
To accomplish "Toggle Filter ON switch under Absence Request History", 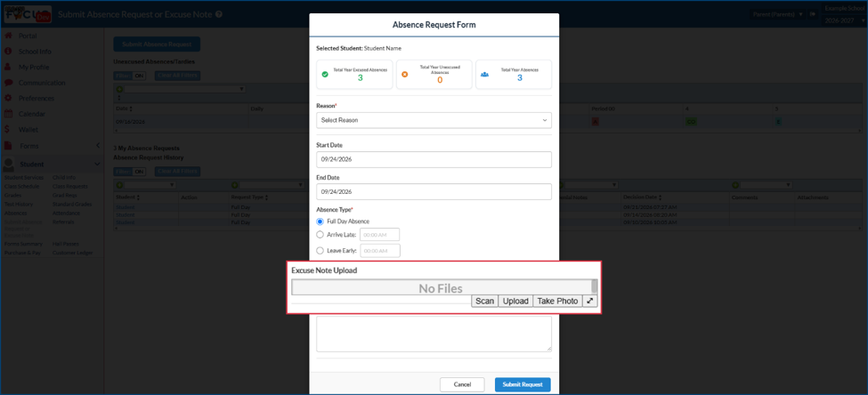I will (x=130, y=172).
